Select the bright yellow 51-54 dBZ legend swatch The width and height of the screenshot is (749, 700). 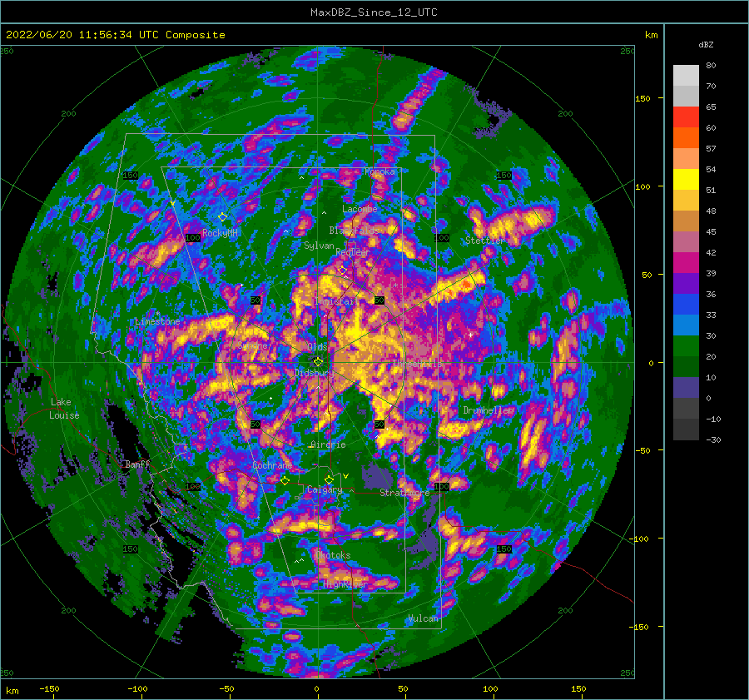point(686,180)
